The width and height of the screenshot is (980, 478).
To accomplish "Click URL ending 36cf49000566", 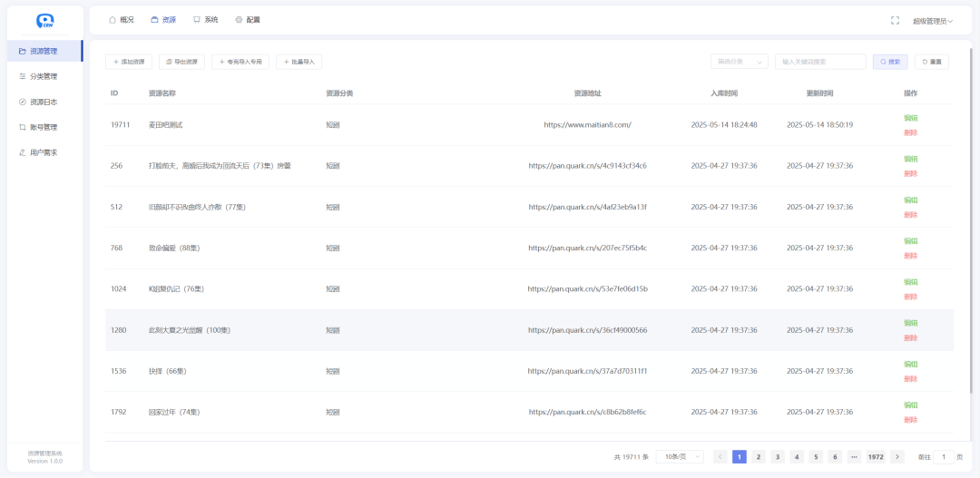I will [x=587, y=330].
